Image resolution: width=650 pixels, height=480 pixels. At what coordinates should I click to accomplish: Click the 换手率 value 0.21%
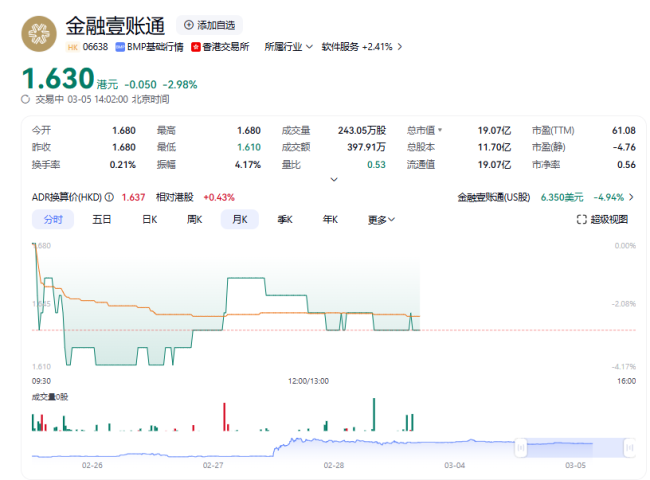pos(123,165)
